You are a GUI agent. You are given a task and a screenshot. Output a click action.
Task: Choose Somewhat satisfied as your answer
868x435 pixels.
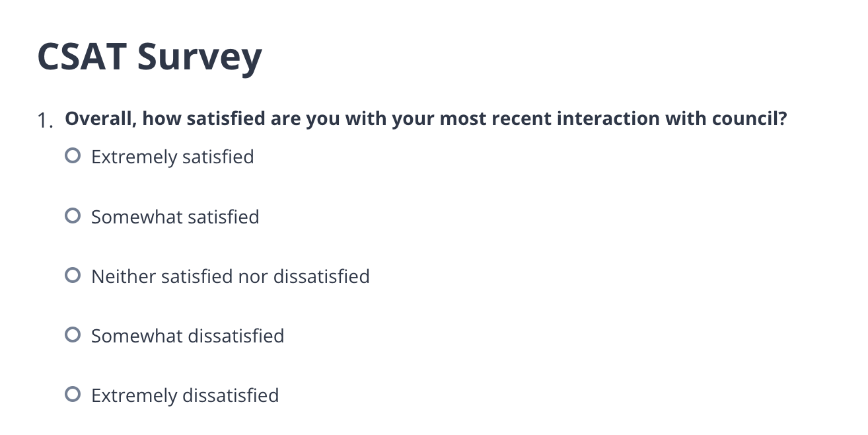[x=72, y=215]
